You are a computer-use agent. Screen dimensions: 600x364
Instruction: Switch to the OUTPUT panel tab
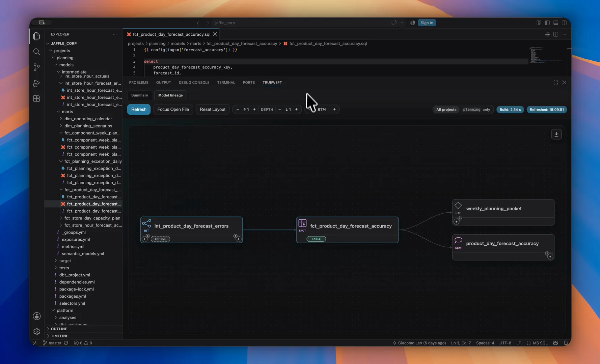click(163, 83)
